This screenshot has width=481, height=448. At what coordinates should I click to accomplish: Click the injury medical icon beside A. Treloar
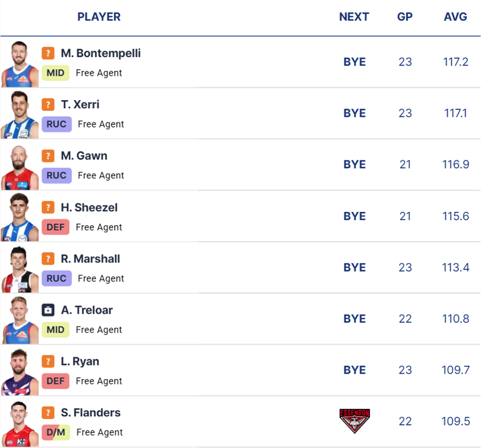point(48,310)
